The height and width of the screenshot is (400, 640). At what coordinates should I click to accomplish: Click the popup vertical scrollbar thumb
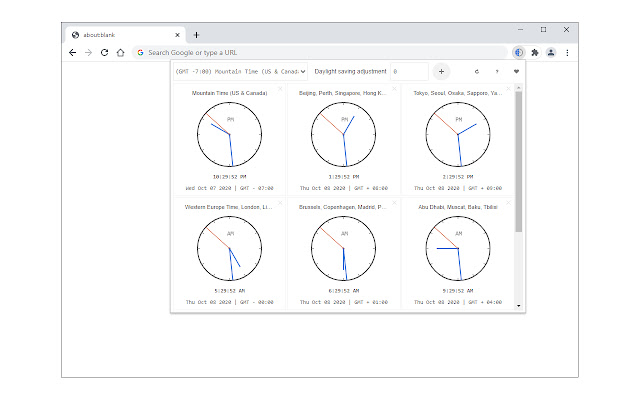pyautogui.click(x=519, y=162)
